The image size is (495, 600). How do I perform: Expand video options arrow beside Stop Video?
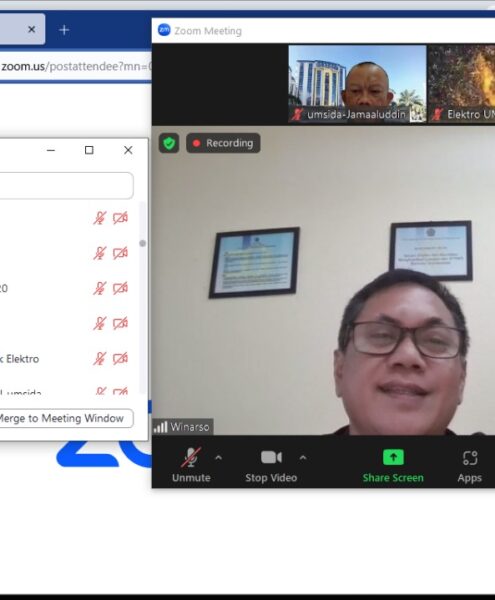tap(303, 457)
